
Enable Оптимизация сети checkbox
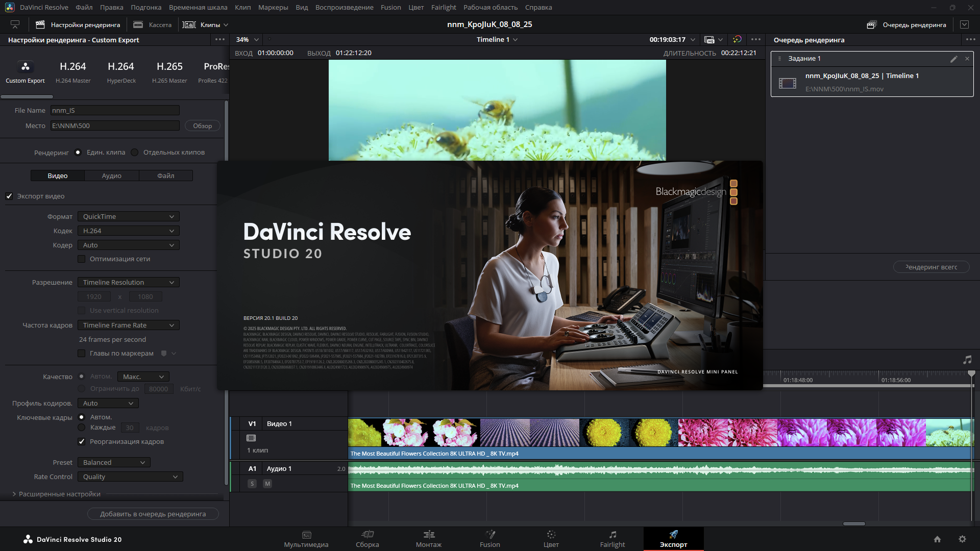[81, 259]
